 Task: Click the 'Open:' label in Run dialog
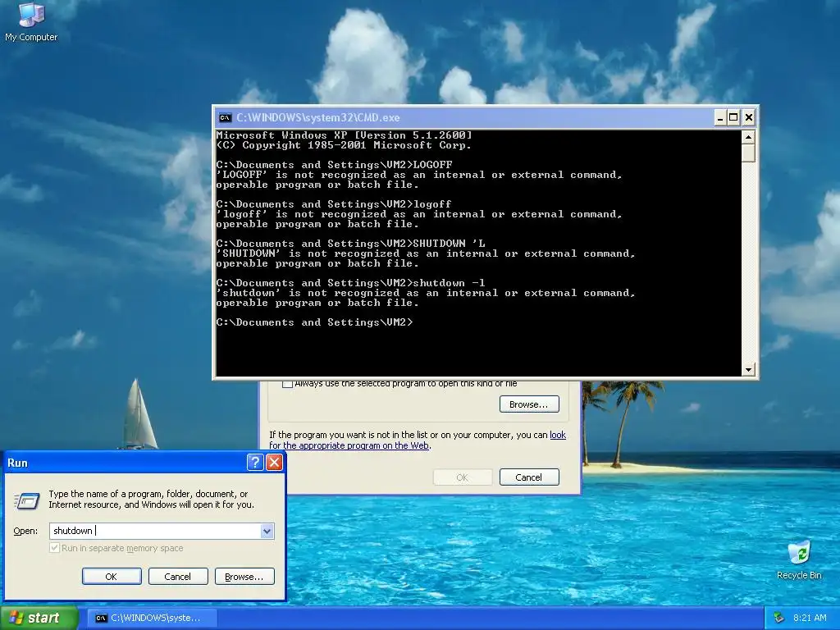pyautogui.click(x=25, y=531)
